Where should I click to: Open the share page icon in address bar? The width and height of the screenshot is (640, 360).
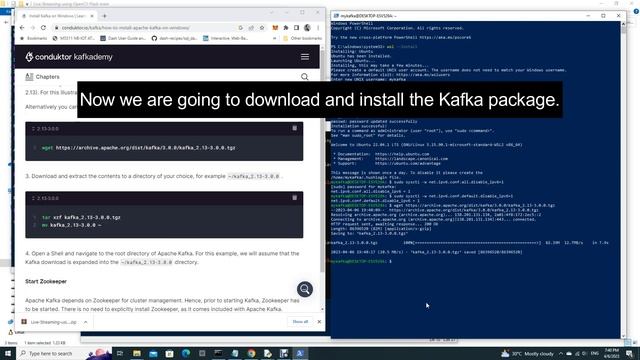[x=251, y=28]
